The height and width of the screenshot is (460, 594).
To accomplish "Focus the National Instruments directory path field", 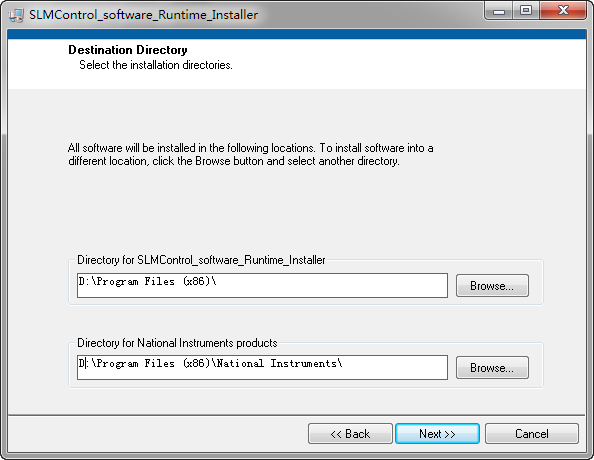I will [262, 367].
